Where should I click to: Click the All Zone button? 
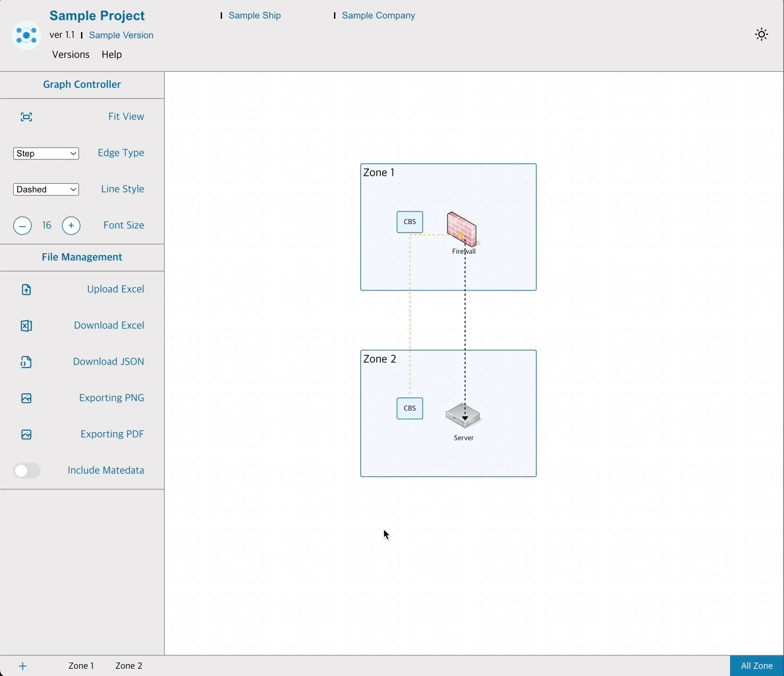click(x=756, y=666)
